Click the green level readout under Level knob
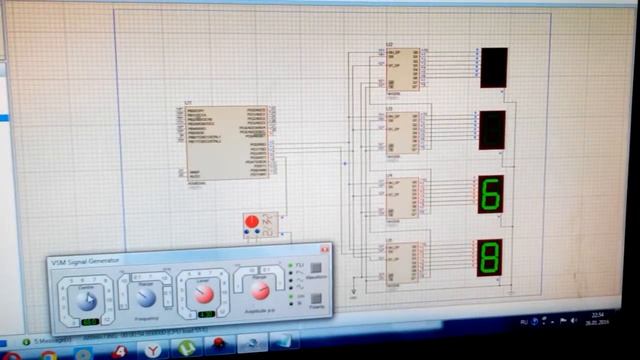The image size is (640, 360). pyautogui.click(x=206, y=314)
